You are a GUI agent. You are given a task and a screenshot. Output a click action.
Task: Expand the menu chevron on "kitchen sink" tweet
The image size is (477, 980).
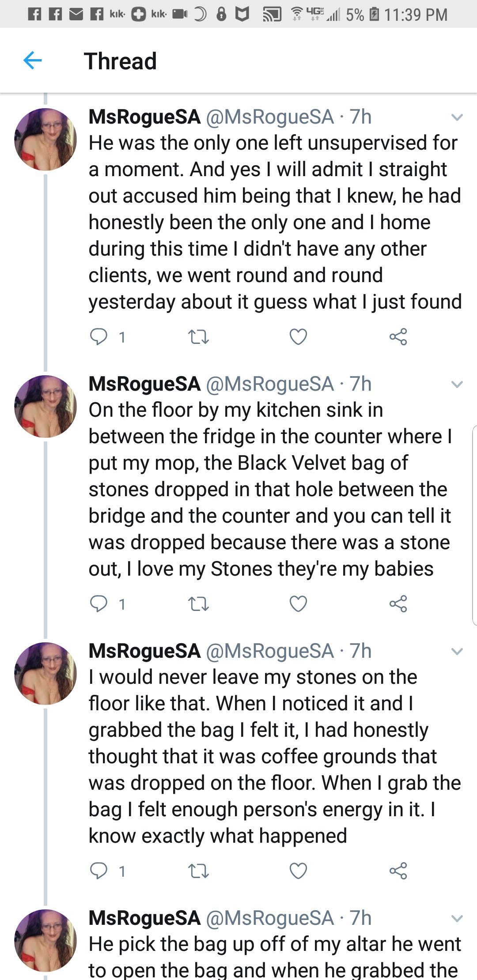pos(457,384)
